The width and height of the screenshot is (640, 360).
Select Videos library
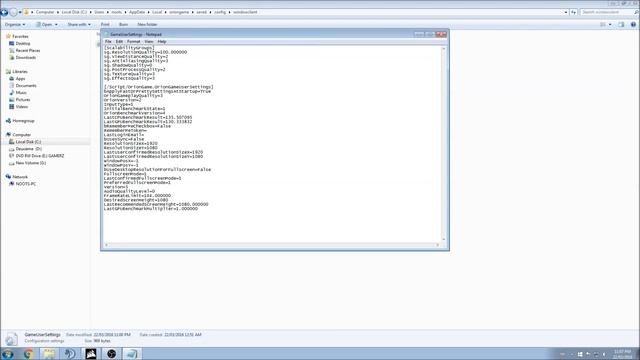tap(22, 107)
